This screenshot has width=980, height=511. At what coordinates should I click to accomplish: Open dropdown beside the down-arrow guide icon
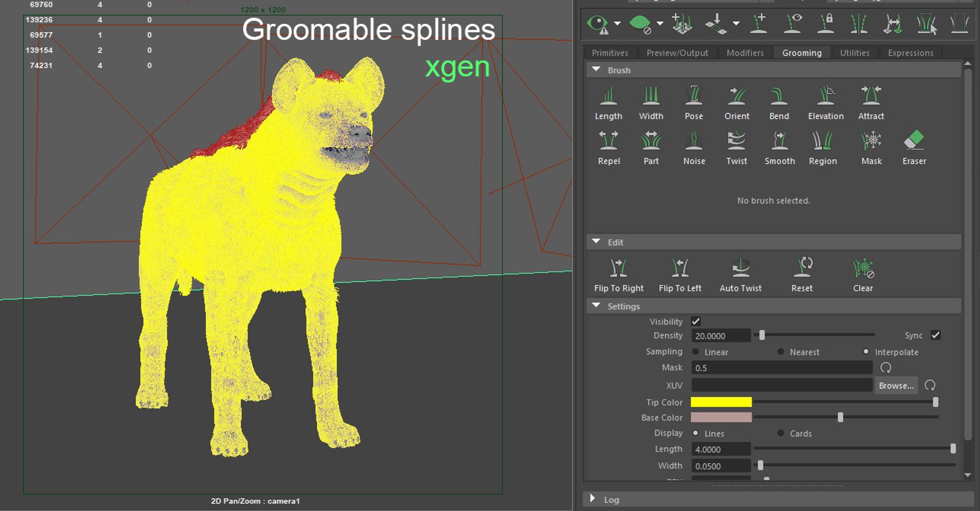736,23
